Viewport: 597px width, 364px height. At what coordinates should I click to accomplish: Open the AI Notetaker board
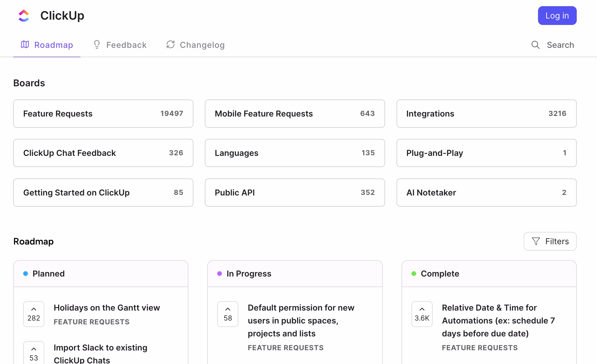point(486,193)
